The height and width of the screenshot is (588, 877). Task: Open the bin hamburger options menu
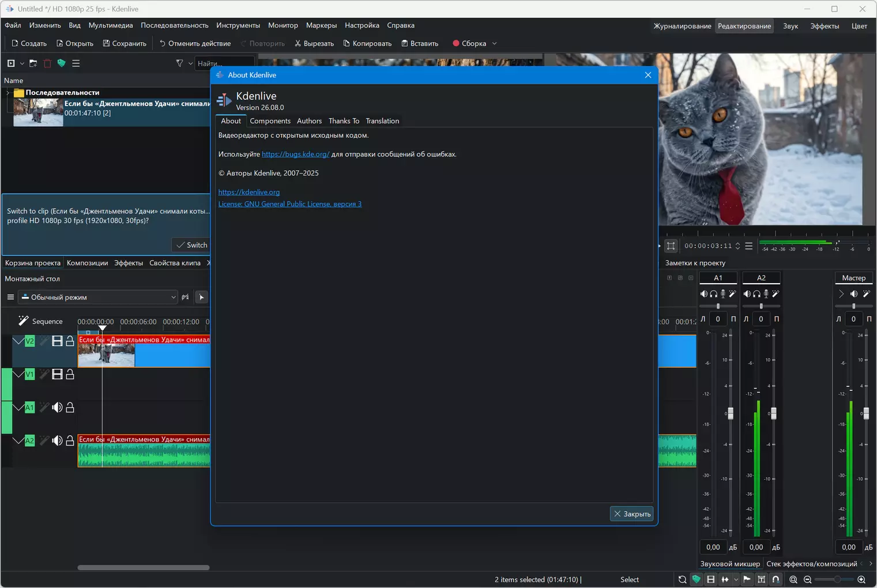(x=76, y=63)
